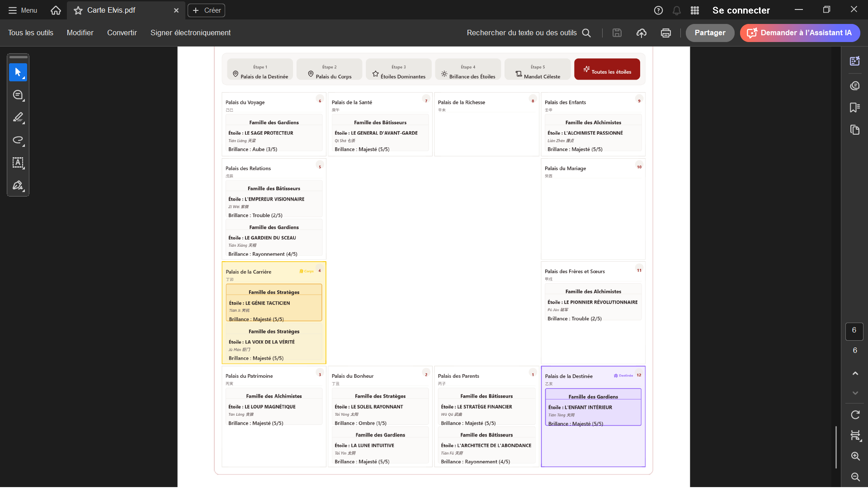868x488 pixels.
Task: Open Tous les outils menu
Action: pos(30,33)
